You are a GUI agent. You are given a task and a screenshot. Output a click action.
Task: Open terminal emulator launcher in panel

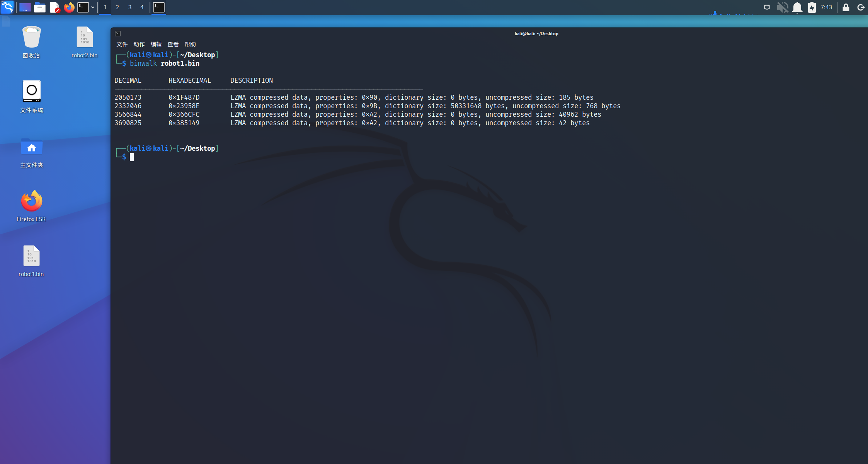click(83, 7)
